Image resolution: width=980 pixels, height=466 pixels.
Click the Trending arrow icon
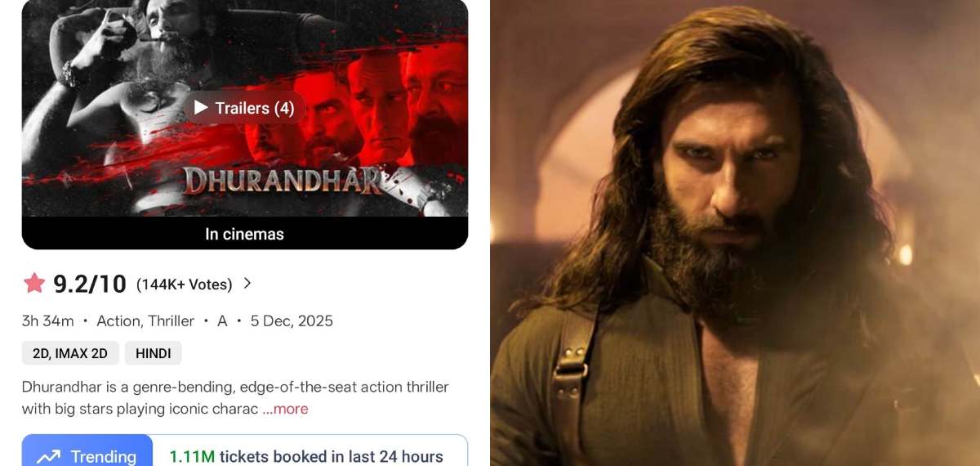(49, 456)
